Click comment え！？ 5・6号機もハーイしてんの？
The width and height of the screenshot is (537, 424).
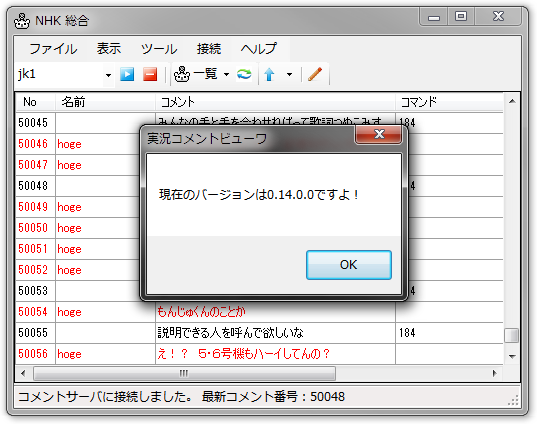point(243,354)
